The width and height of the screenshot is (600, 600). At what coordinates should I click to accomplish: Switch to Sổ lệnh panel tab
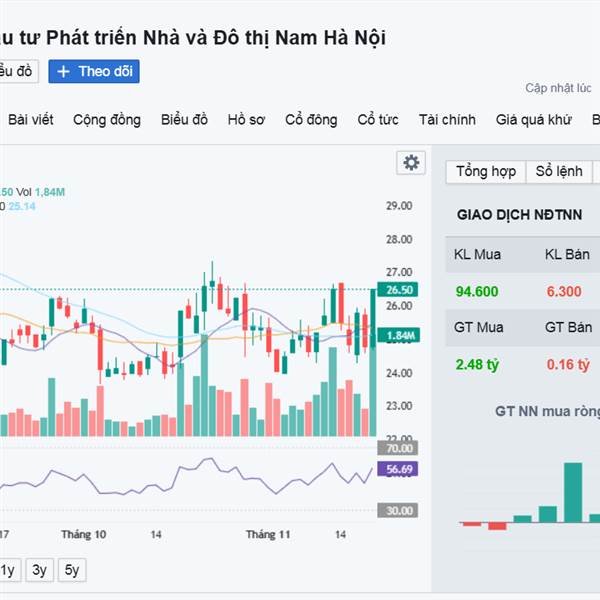[558, 171]
